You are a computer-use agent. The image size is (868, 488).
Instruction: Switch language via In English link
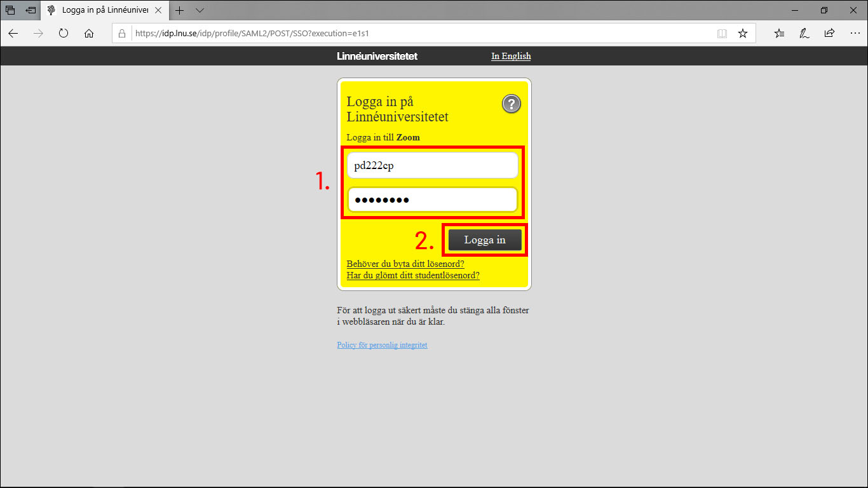click(x=511, y=56)
